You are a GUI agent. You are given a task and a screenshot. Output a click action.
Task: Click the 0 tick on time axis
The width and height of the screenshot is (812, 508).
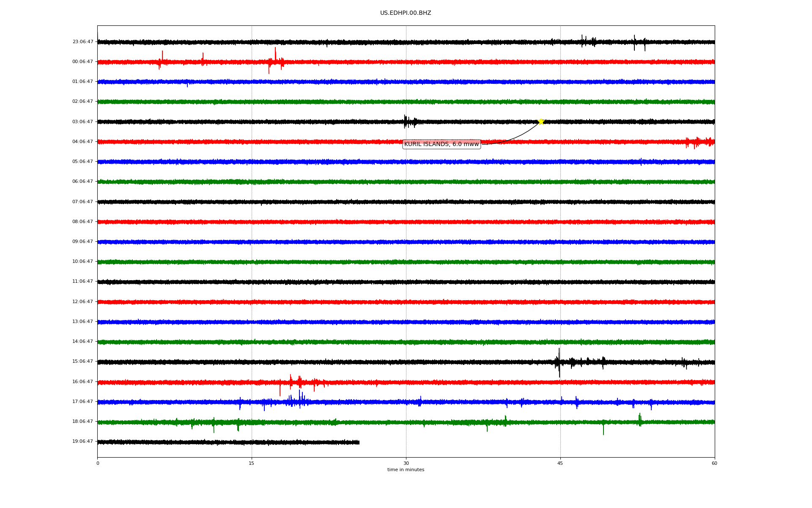[98, 463]
